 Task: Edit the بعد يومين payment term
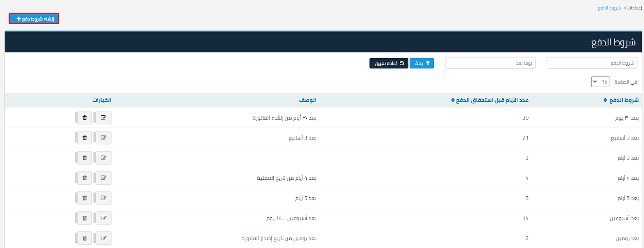point(103,238)
